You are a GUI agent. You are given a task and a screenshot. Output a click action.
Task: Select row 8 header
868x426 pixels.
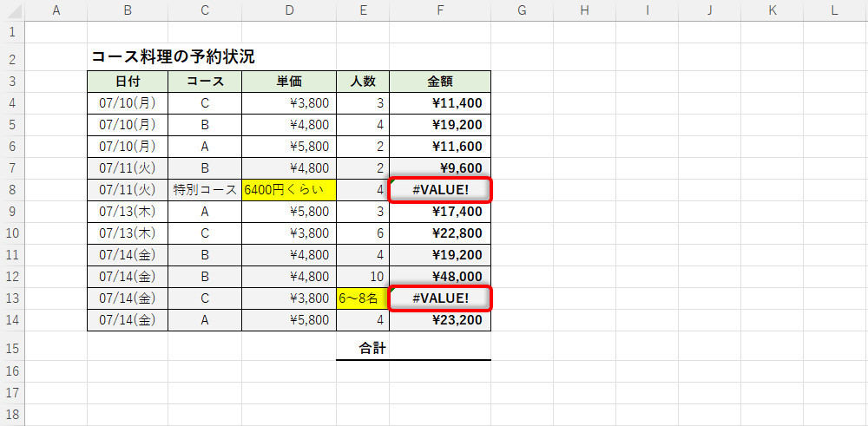pyautogui.click(x=12, y=190)
